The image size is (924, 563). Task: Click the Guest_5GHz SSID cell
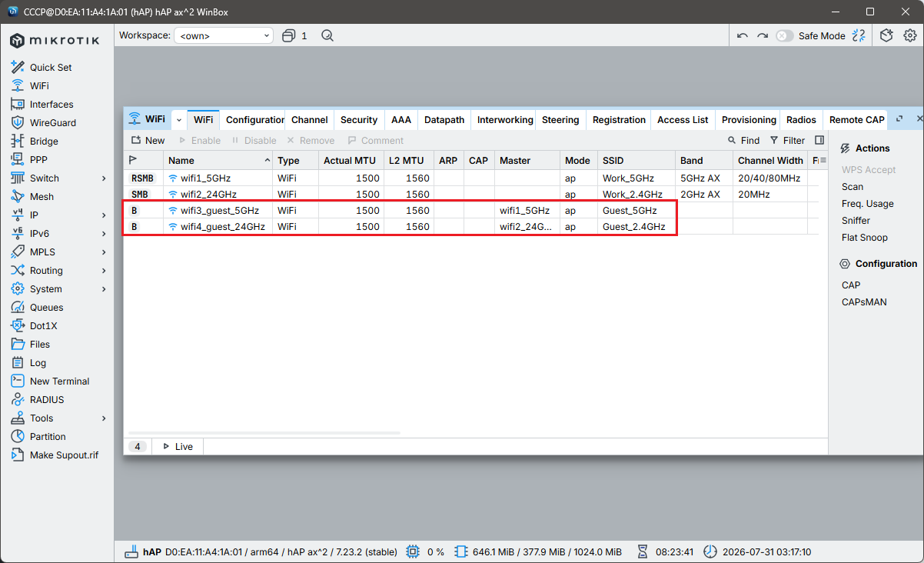coord(636,210)
